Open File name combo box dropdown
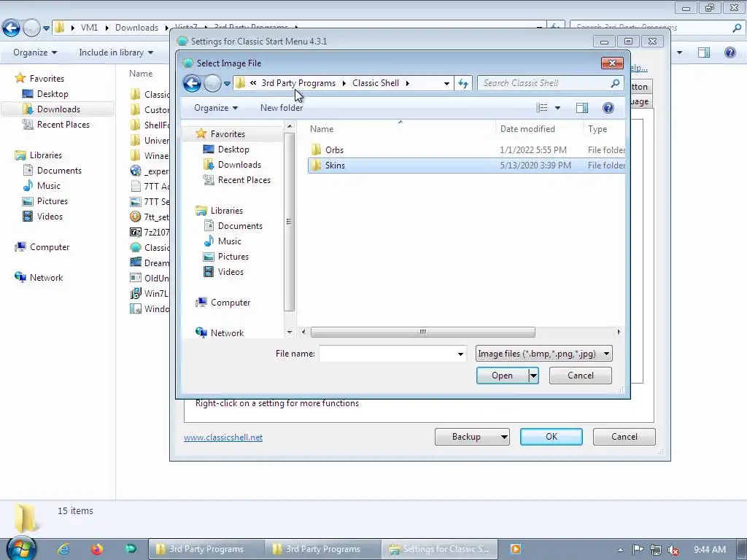The height and width of the screenshot is (560, 747). 460,354
